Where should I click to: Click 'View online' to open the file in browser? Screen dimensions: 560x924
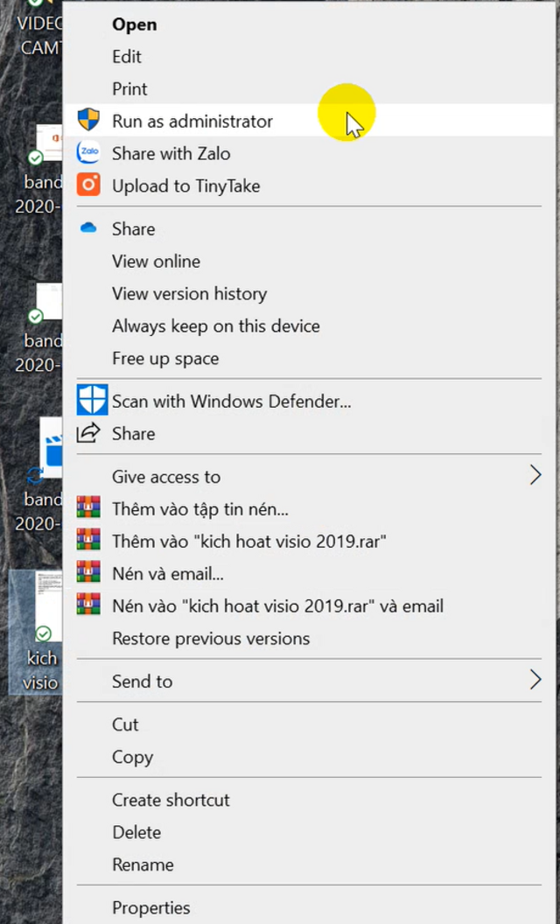click(156, 261)
